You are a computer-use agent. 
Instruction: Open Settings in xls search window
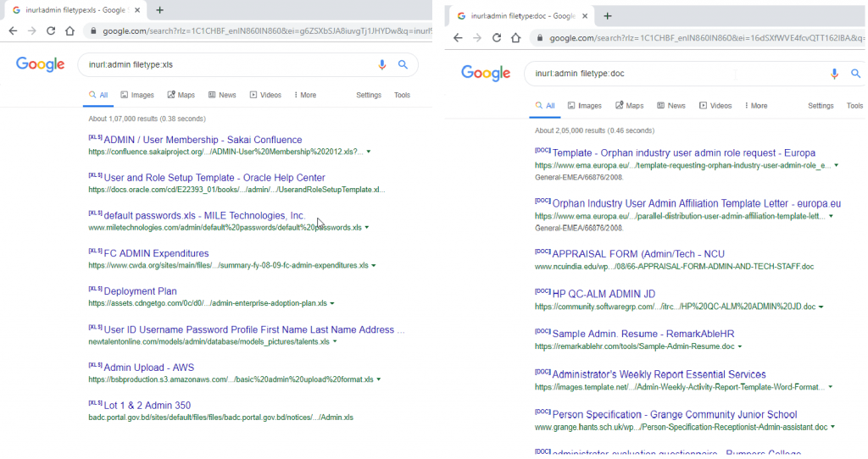tap(369, 95)
